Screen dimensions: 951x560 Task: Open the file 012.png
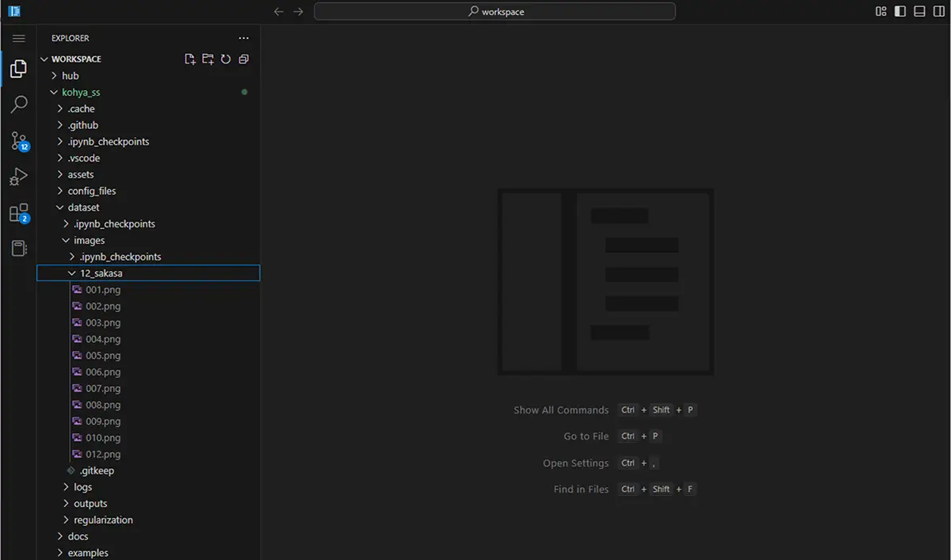point(148,455)
